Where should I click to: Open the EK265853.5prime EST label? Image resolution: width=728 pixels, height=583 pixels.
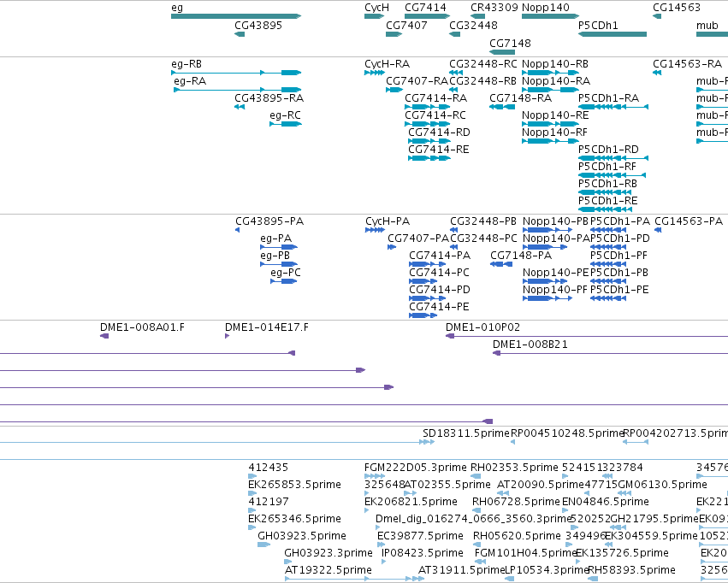click(294, 485)
